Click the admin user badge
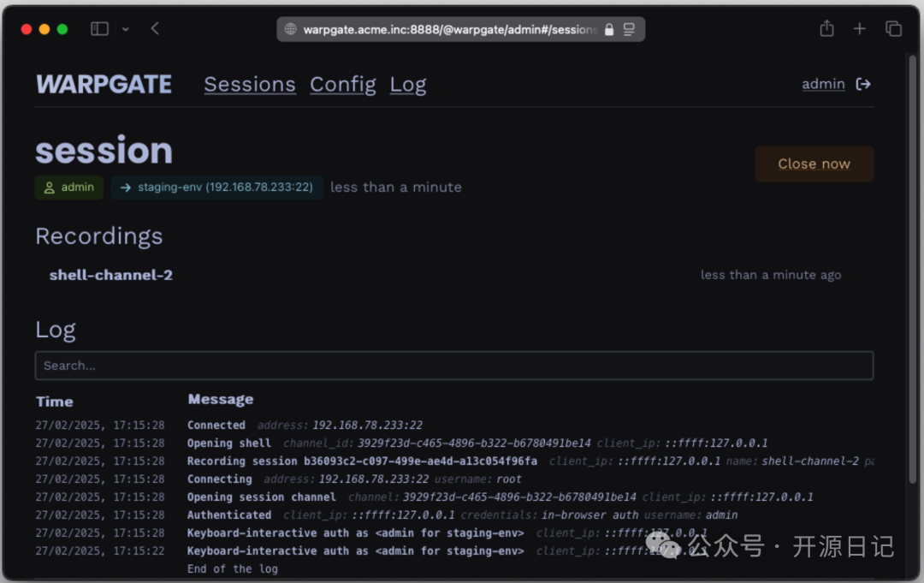The width and height of the screenshot is (924, 583). (x=69, y=187)
